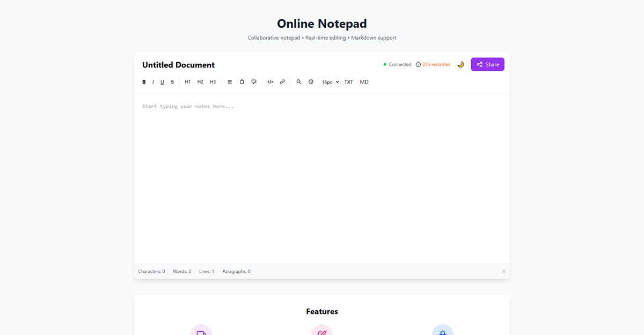Click the 'Words: 0' counter

point(182,272)
